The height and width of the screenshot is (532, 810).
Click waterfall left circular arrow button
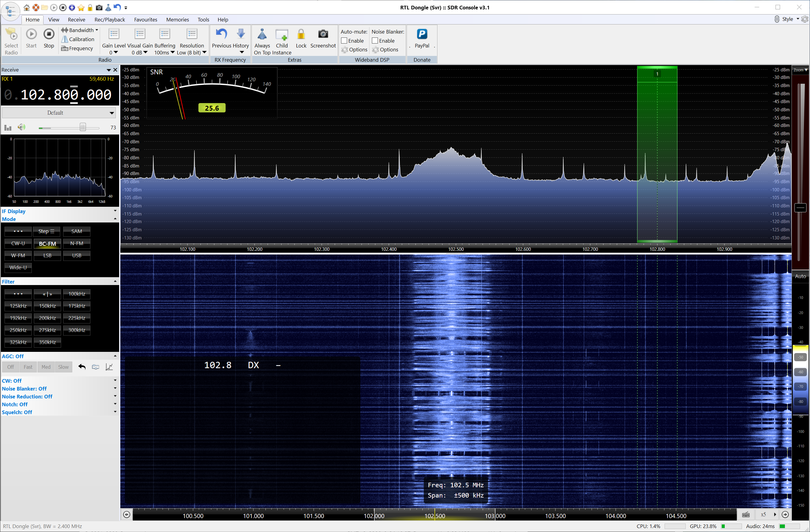127,514
